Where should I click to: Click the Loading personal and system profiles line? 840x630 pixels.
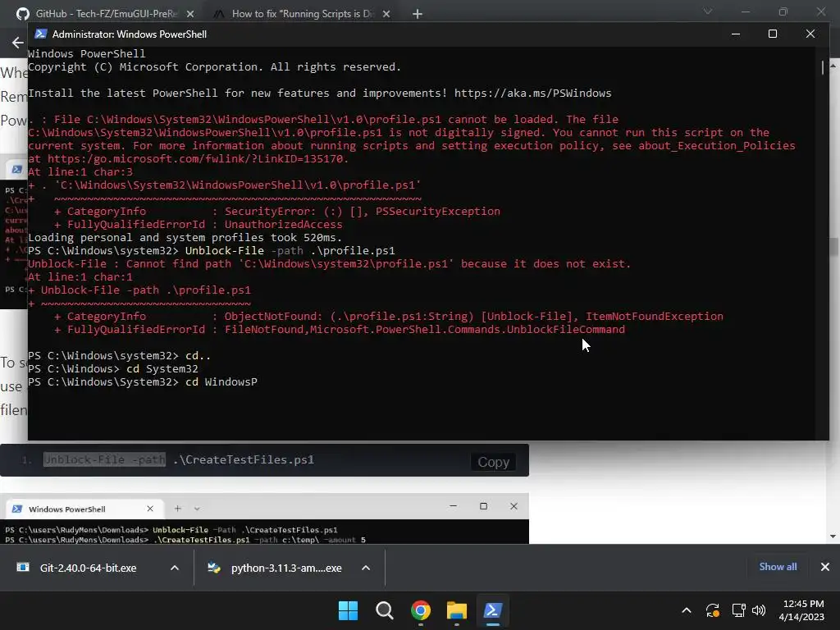coord(185,237)
